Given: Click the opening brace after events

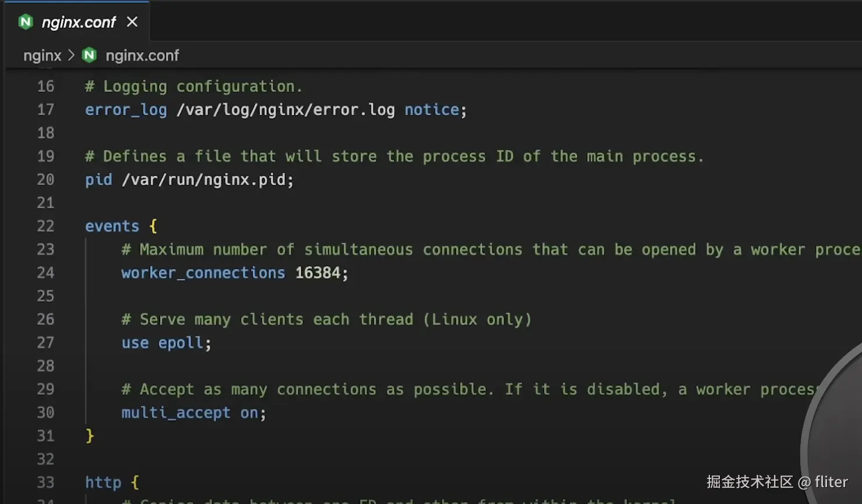Looking at the screenshot, I should [x=153, y=226].
